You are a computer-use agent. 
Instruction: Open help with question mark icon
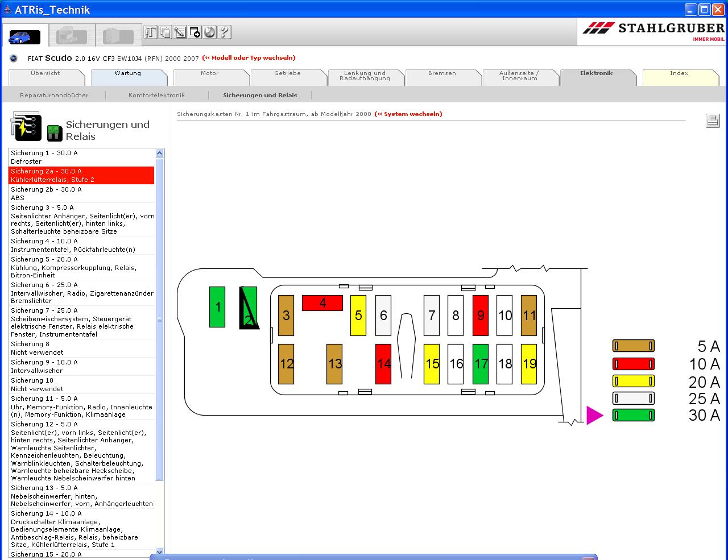pos(225,32)
